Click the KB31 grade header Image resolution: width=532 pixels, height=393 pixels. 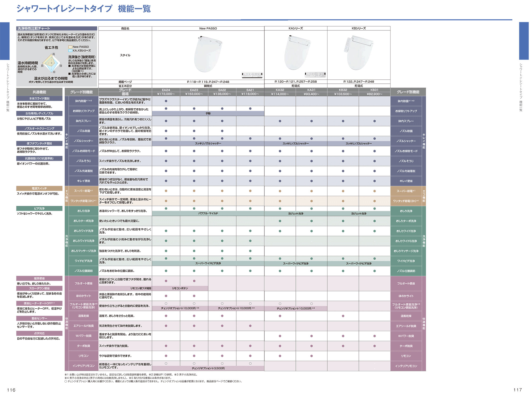[x=375, y=90]
